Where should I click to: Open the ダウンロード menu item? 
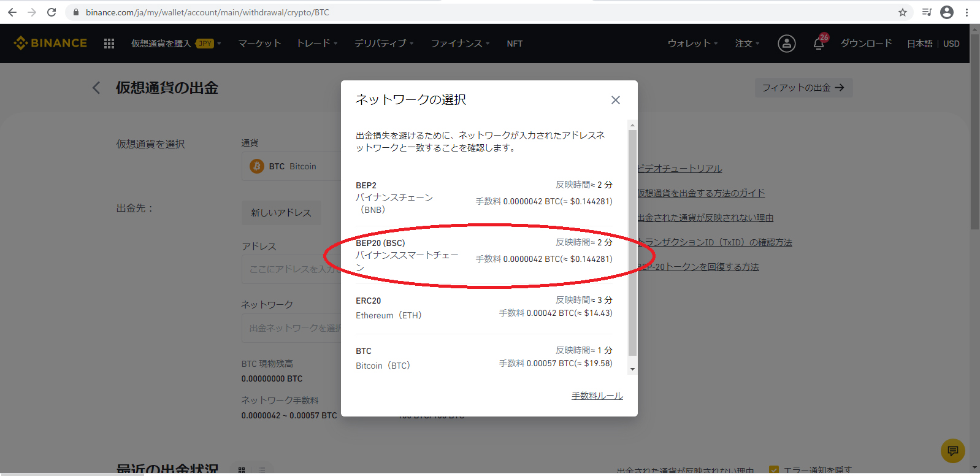click(x=866, y=44)
